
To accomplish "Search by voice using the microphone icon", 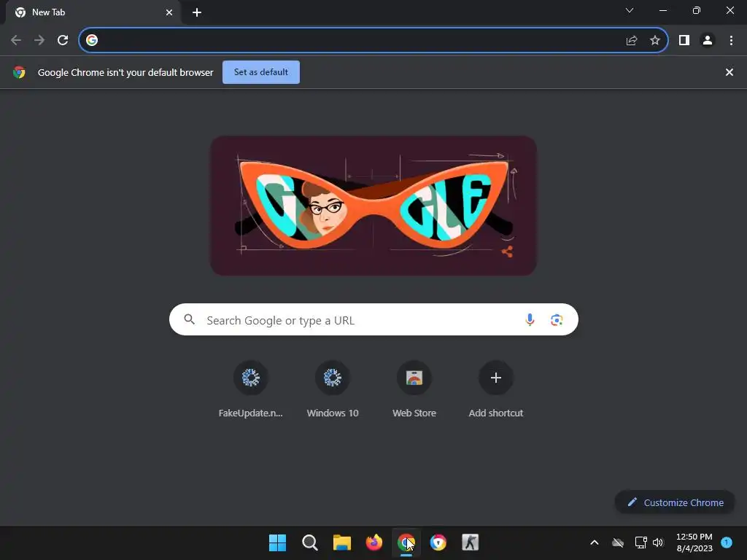I will click(530, 319).
